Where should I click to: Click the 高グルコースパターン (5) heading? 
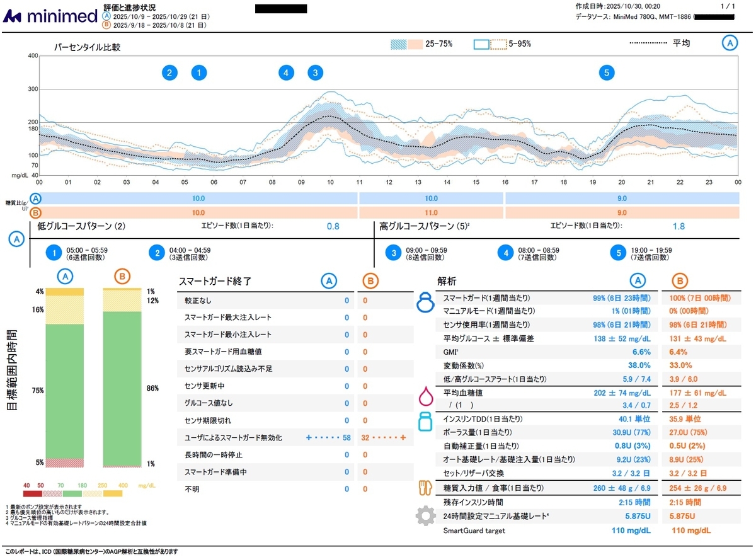[425, 226]
